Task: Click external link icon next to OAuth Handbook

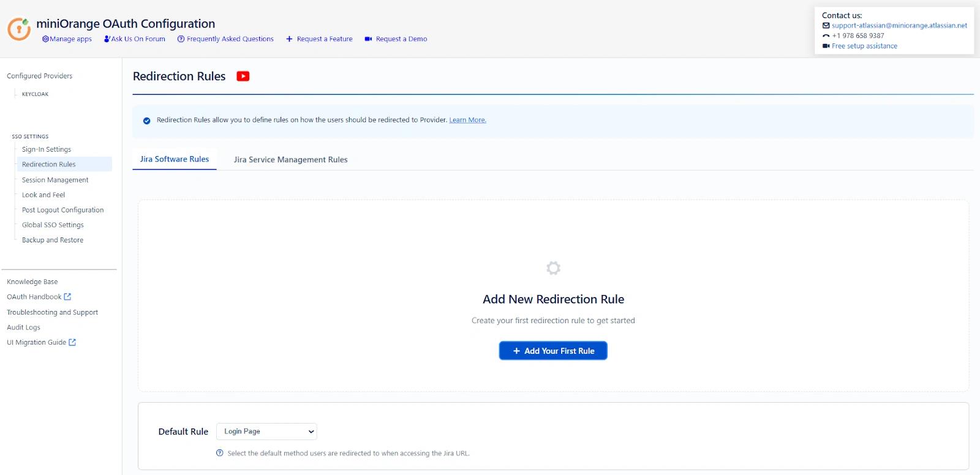Action: (67, 297)
